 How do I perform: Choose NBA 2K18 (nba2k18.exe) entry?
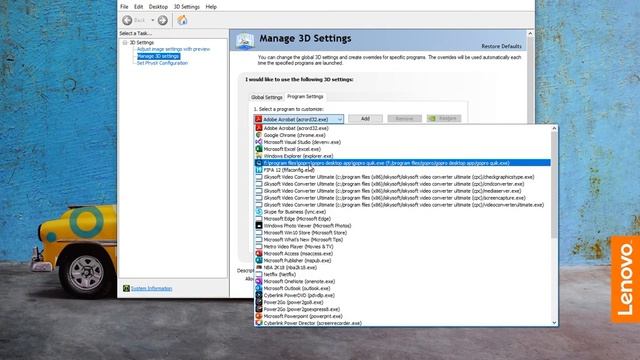pyautogui.click(x=402, y=267)
